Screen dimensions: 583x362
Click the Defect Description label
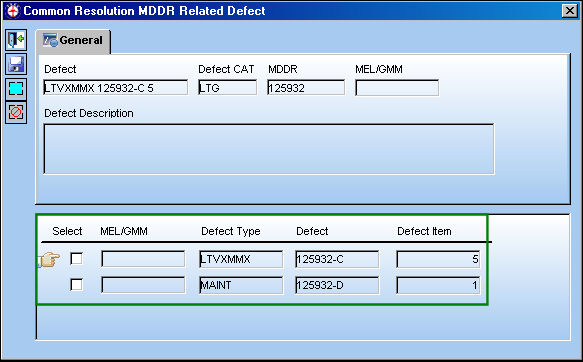[88, 113]
